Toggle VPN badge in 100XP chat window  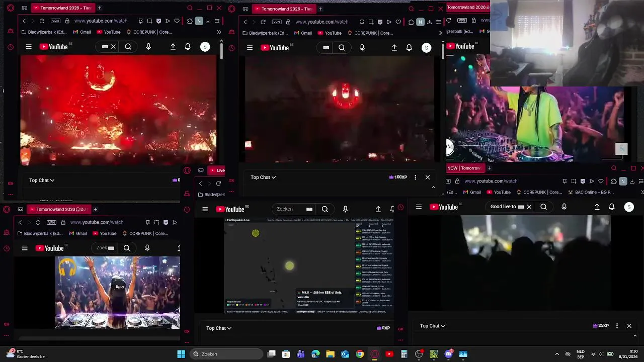277,22
